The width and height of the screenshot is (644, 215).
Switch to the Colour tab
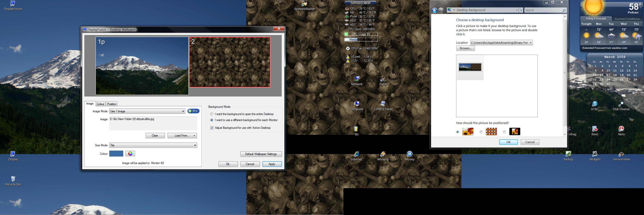[100, 104]
